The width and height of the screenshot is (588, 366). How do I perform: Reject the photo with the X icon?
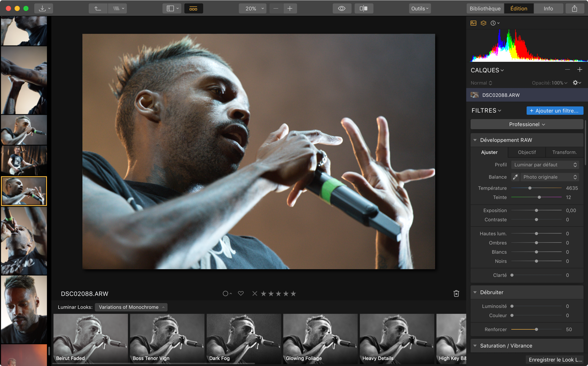[x=255, y=294]
